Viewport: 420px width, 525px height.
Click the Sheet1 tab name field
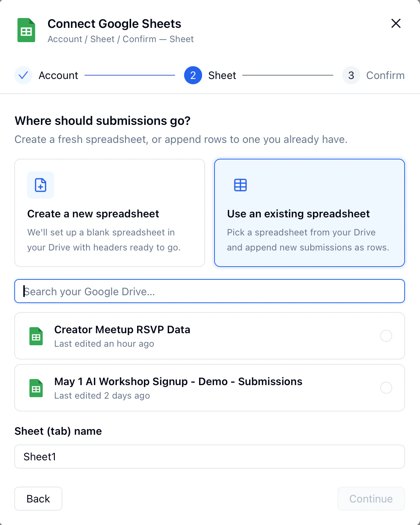click(x=209, y=457)
